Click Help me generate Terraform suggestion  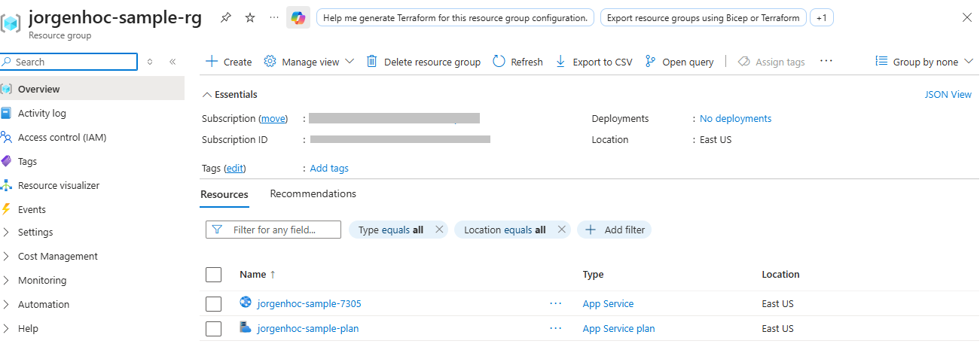pos(455,17)
